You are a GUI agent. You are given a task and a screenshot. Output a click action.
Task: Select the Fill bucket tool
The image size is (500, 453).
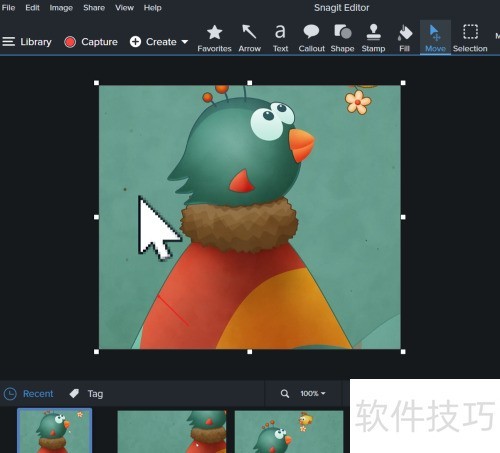coord(404,38)
